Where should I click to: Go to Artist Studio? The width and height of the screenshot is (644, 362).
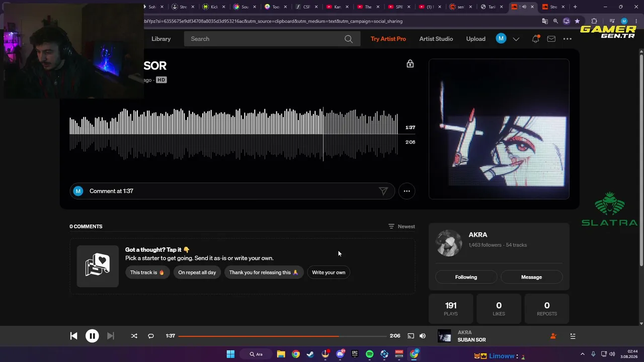(436, 39)
